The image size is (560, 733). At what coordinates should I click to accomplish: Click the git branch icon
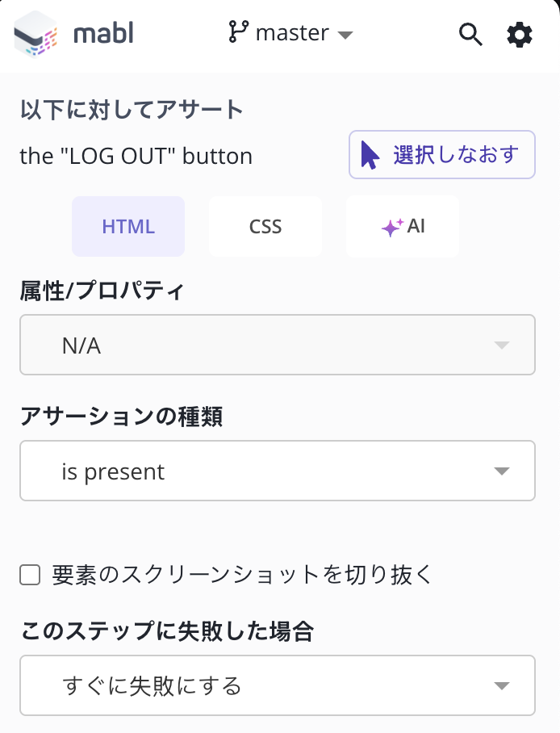[x=238, y=33]
